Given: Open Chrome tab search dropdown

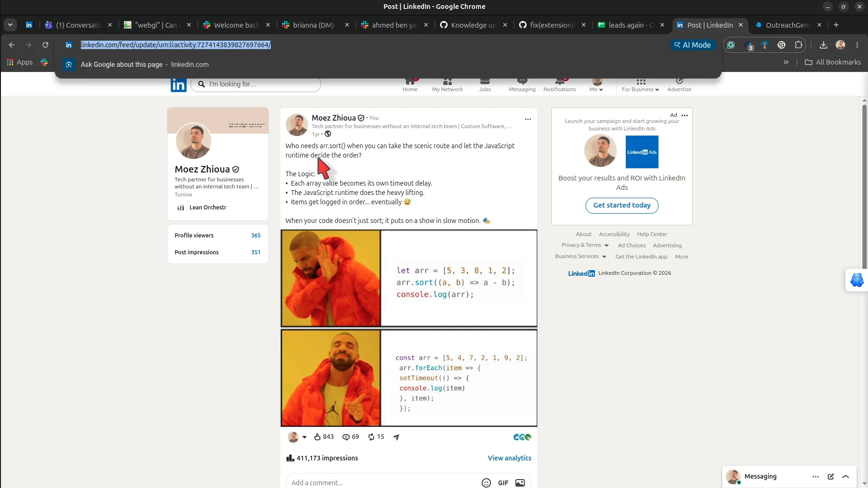Looking at the screenshot, I should [x=10, y=25].
